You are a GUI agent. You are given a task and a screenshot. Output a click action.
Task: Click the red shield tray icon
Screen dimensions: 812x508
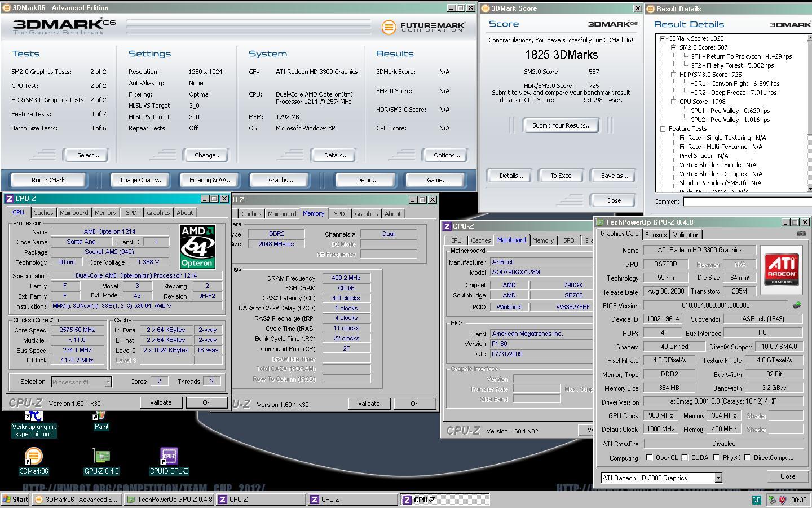[x=783, y=500]
